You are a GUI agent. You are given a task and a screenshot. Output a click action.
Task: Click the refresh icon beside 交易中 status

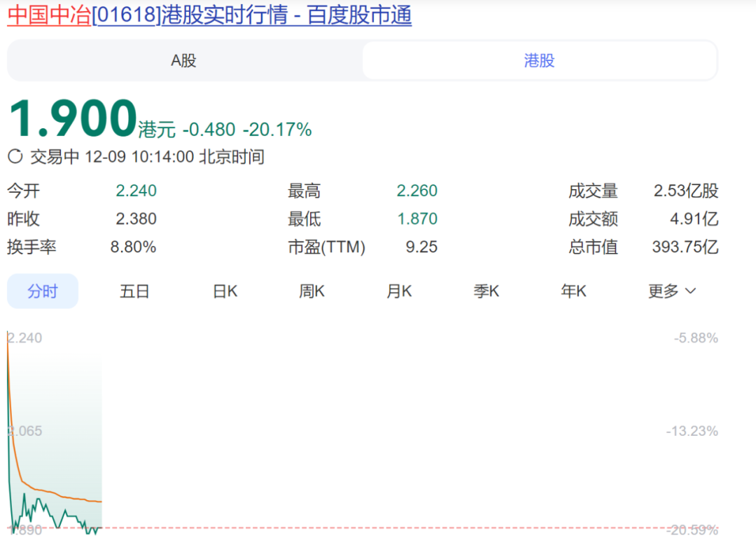[x=14, y=157]
